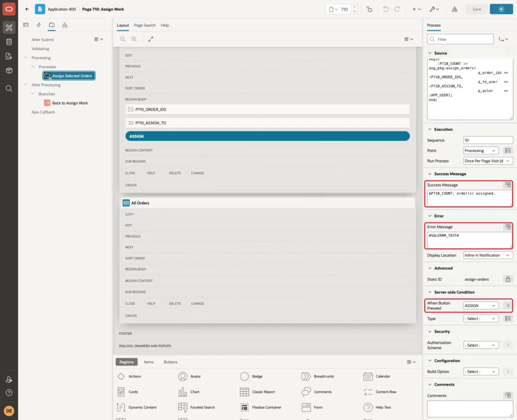Select the Ajax Callback tree item
Screen dimensions: 517x420
click(x=43, y=112)
